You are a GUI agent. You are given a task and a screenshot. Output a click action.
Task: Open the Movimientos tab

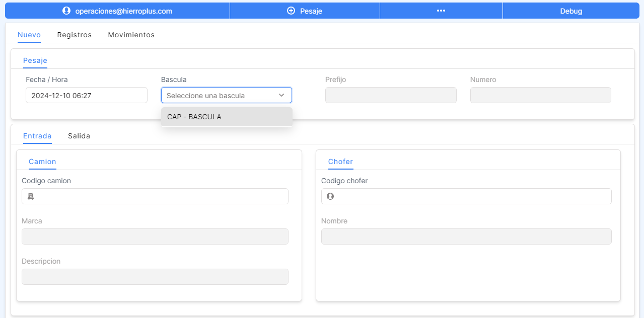coord(131,35)
